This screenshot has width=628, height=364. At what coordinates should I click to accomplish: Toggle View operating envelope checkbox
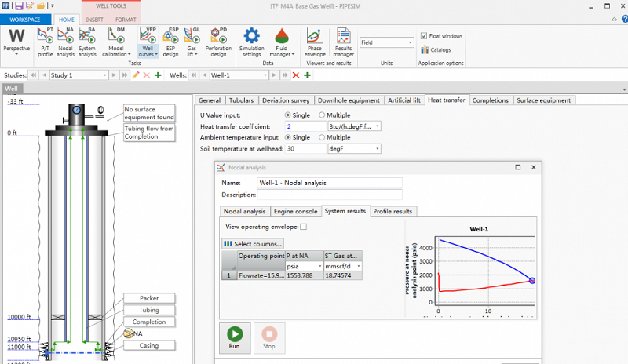click(x=304, y=227)
